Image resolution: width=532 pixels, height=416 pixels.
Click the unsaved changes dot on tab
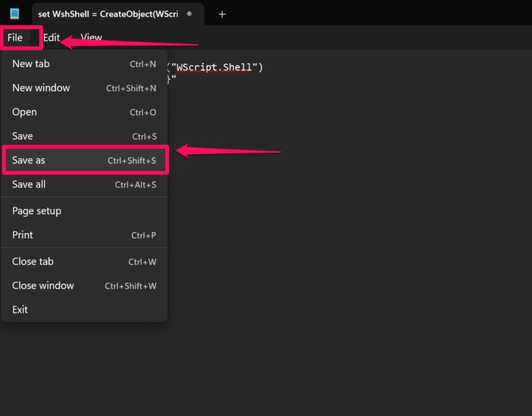[189, 13]
